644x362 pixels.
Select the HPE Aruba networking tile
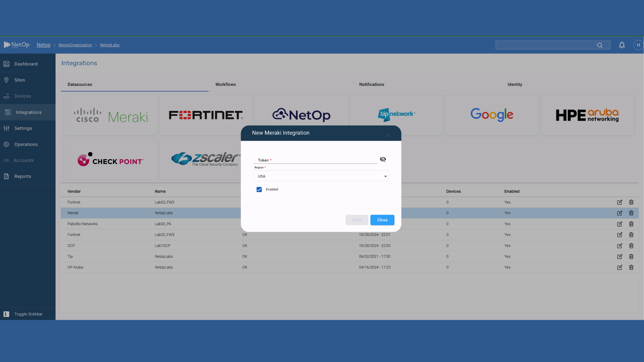coord(587,115)
